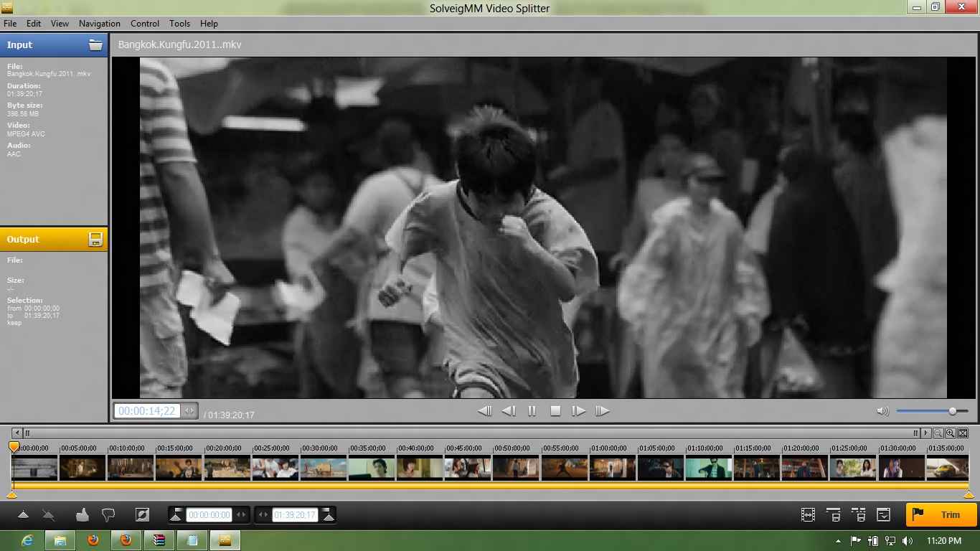The image size is (980, 551).
Task: Jump to next key frame
Action: pos(602,411)
